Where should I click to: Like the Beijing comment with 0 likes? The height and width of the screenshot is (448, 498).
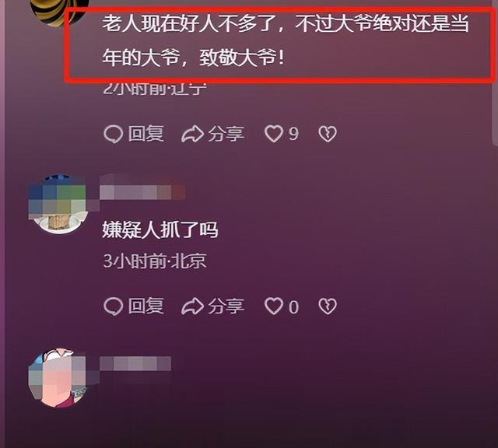(x=274, y=306)
